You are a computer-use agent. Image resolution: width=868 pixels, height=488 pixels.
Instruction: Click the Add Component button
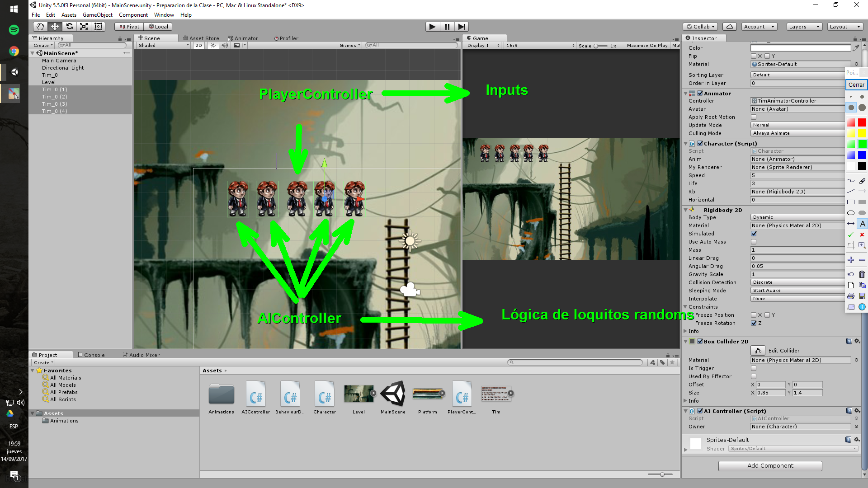click(x=770, y=465)
